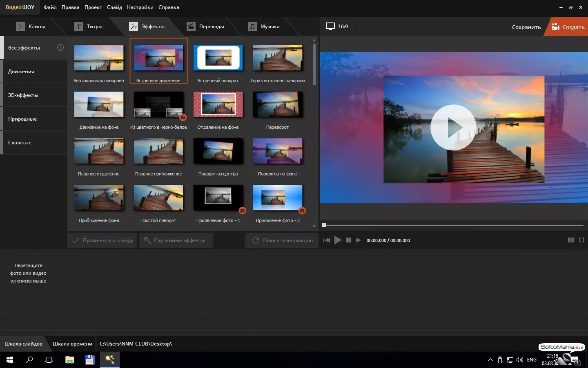
Task: Open Windows search magnifier icon
Action: pyautogui.click(x=29, y=360)
